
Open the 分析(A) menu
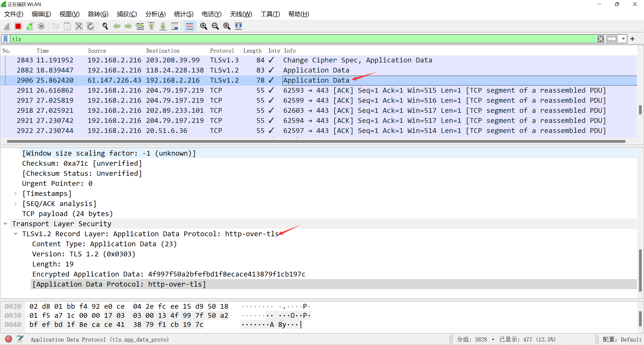pyautogui.click(x=155, y=14)
